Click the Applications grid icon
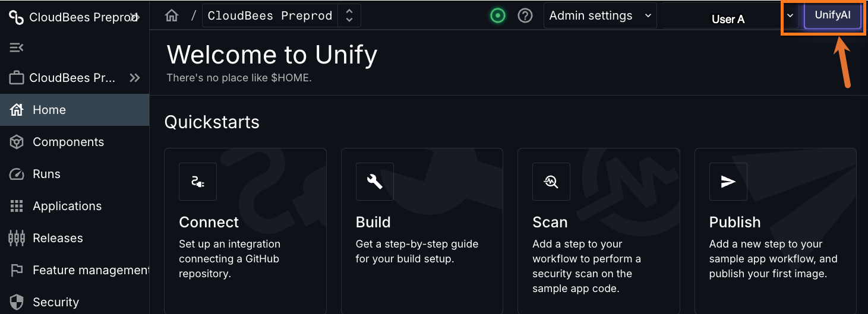868x314 pixels. point(17,206)
